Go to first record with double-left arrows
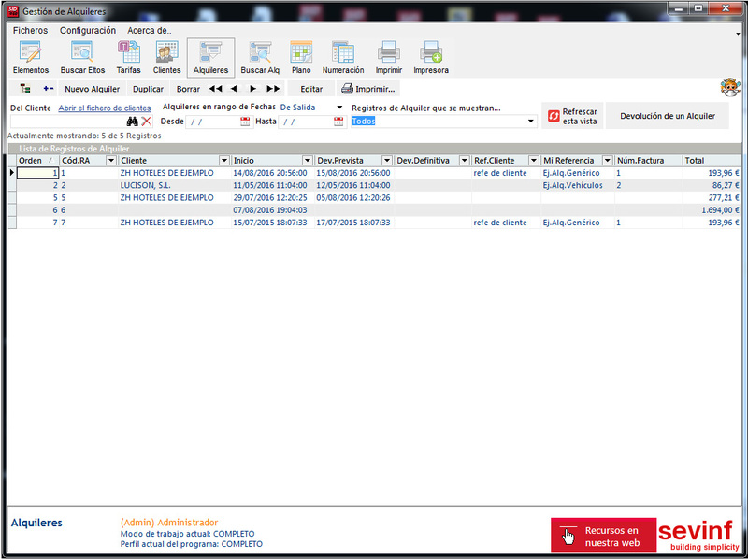 [x=216, y=89]
